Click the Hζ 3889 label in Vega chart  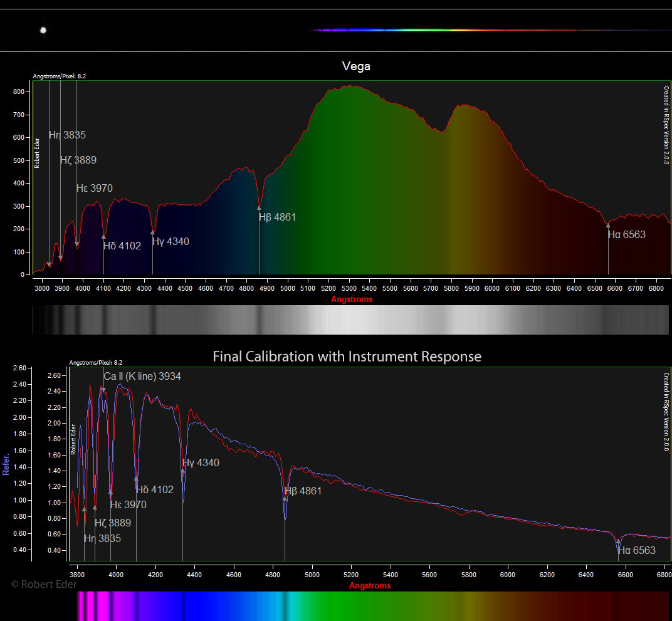pyautogui.click(x=78, y=160)
